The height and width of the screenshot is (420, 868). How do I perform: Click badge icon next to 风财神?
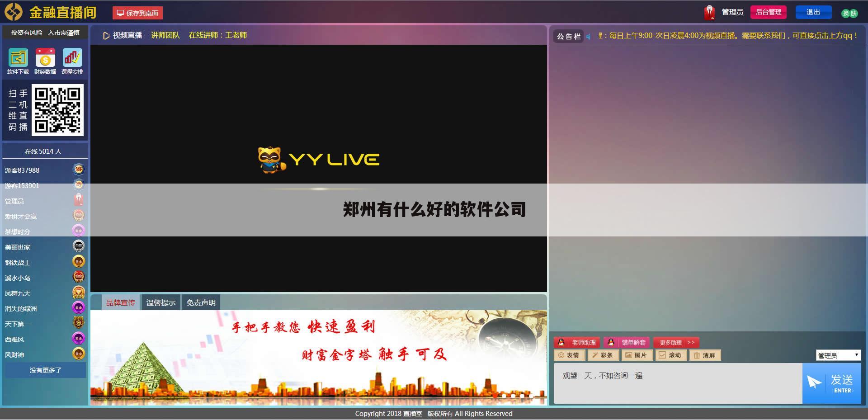[x=79, y=354]
